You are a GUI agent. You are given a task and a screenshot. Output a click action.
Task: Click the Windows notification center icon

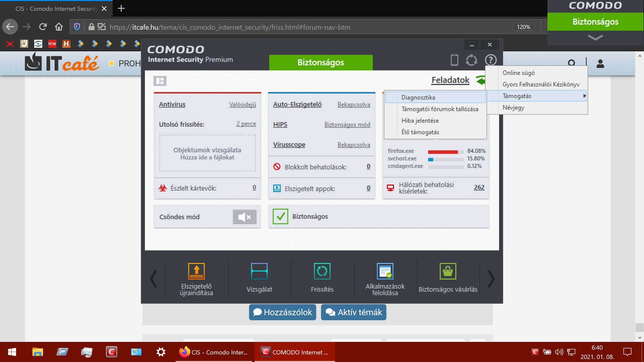tap(627, 352)
